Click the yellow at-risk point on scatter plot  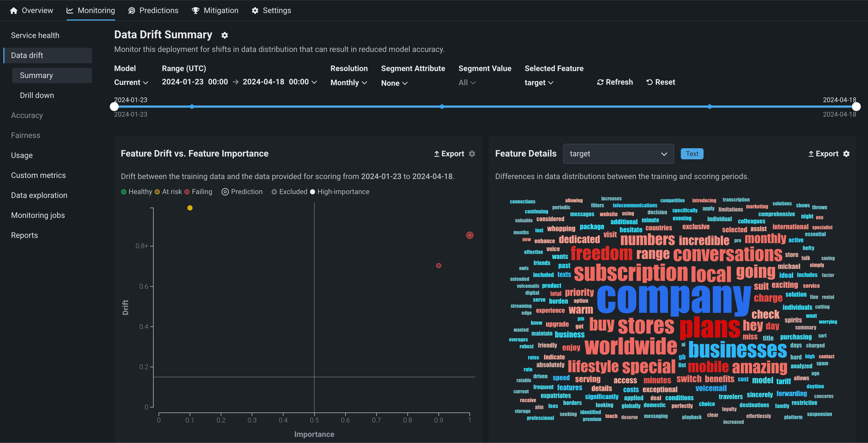coord(190,208)
